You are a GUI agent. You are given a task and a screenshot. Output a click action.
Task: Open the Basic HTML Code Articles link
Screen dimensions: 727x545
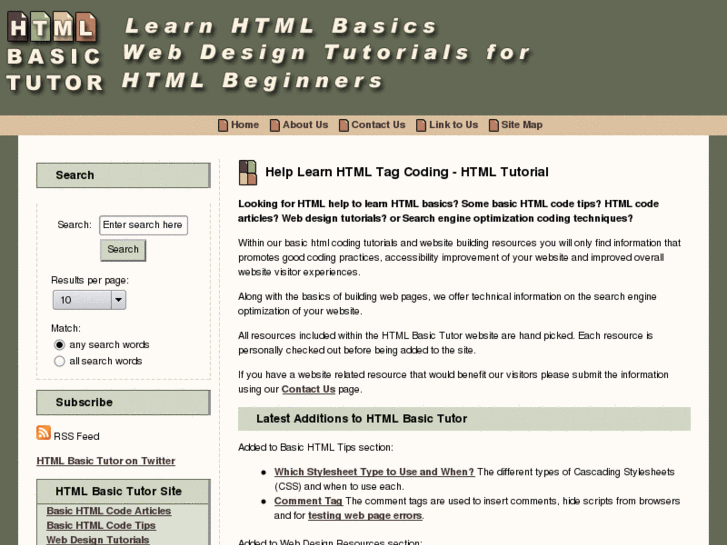coord(108,511)
